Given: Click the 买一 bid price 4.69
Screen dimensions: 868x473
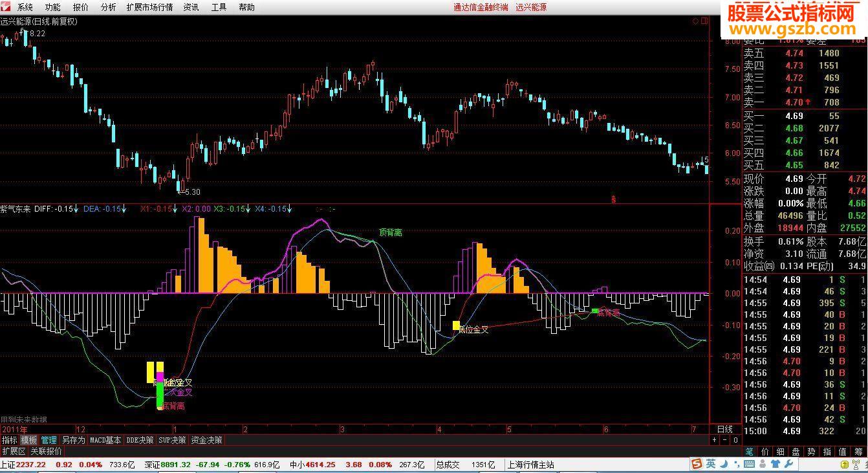Looking at the screenshot, I should pyautogui.click(x=794, y=116).
